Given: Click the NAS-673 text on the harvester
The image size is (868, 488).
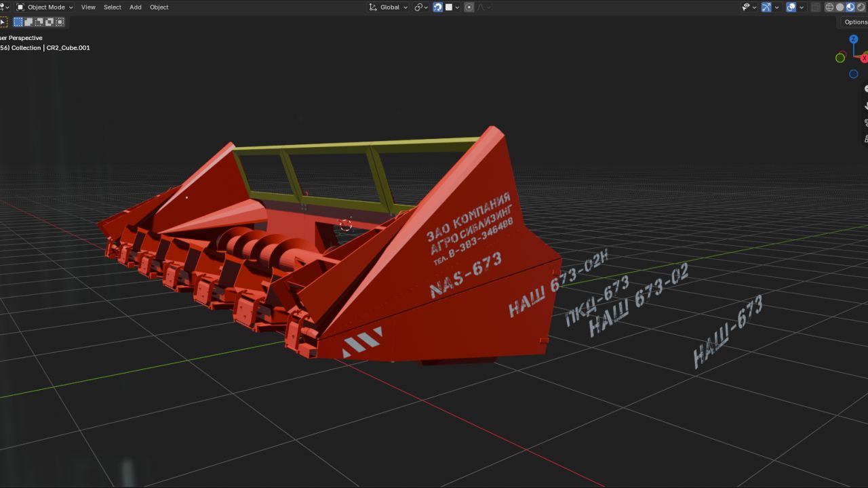Looking at the screenshot, I should click(466, 274).
